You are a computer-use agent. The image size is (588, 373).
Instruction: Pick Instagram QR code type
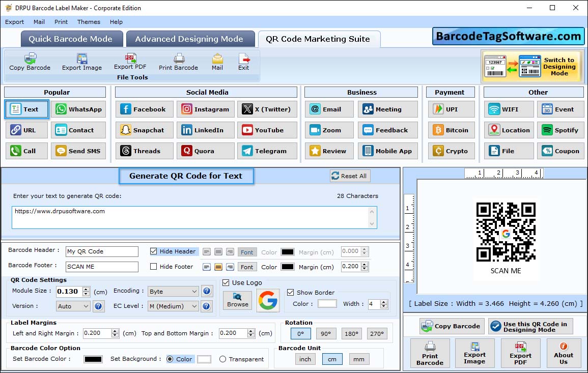pyautogui.click(x=206, y=109)
